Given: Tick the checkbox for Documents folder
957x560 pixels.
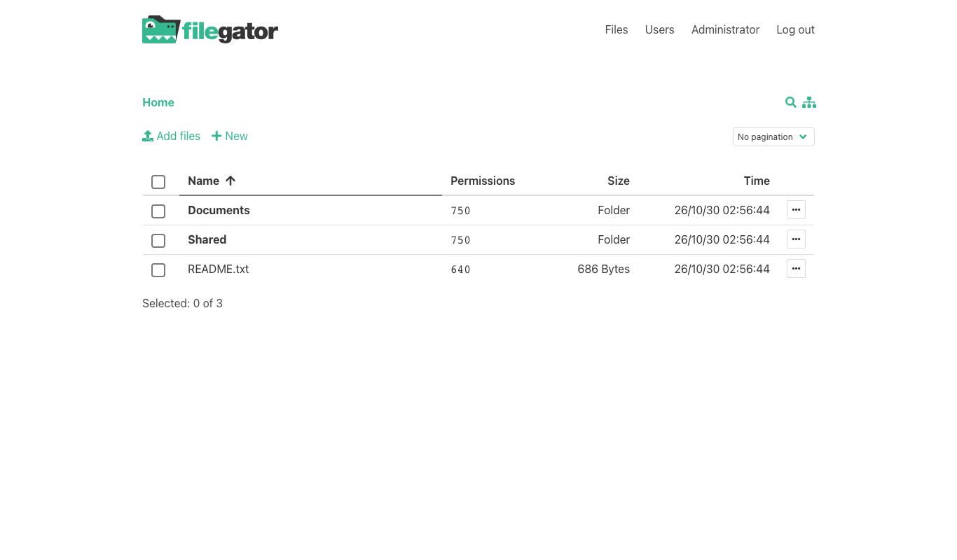Looking at the screenshot, I should [x=158, y=211].
